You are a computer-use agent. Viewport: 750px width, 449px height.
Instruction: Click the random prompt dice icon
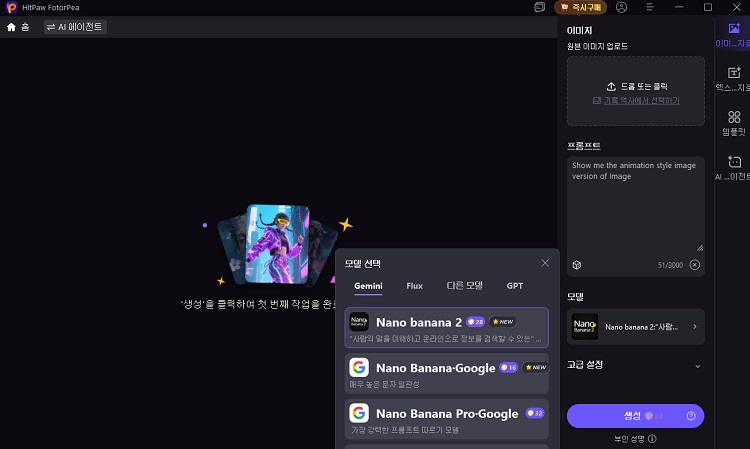(577, 265)
